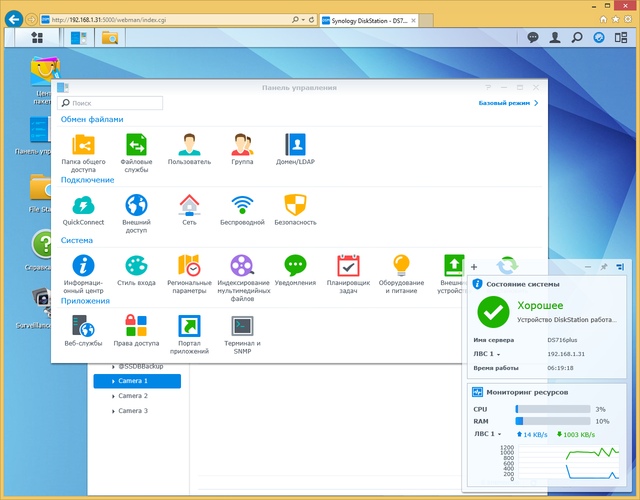640x500 pixels.
Task: Switch to the Synology DiskStation browser tab
Action: 369,20
